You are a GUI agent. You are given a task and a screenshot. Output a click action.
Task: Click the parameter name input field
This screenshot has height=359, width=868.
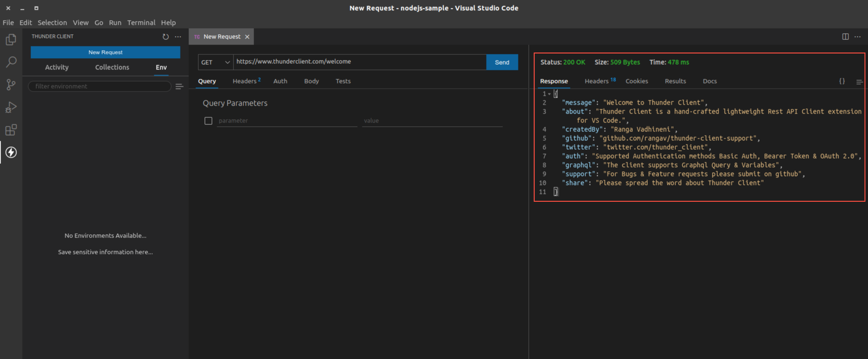(x=286, y=121)
